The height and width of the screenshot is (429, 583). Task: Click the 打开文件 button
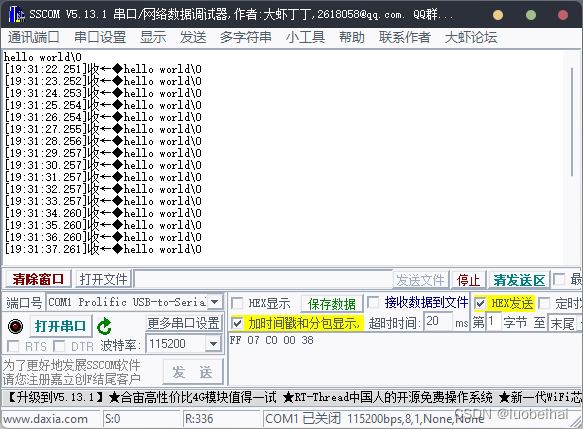(103, 279)
